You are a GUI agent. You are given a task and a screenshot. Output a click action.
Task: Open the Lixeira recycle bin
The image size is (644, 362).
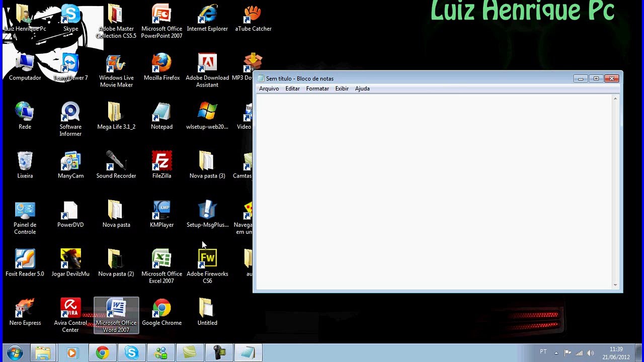[25, 165]
